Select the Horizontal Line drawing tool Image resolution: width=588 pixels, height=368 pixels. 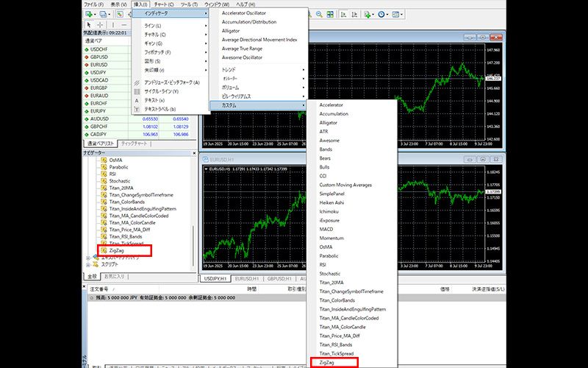[x=123, y=25]
